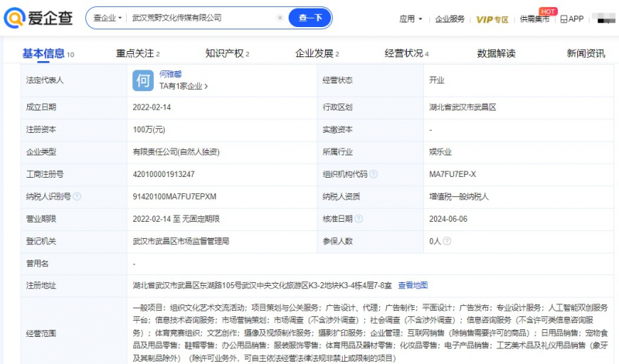
Task: Clear the search box with the X icon
Action: tap(279, 18)
